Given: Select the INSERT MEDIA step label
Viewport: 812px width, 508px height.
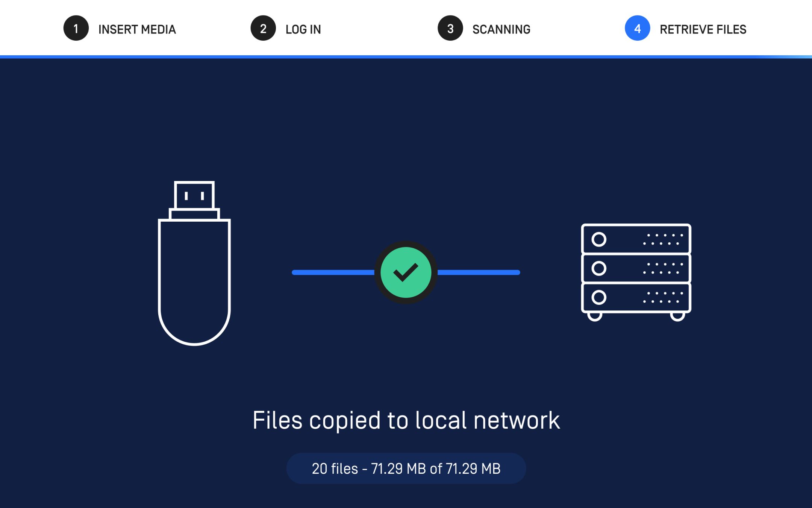Looking at the screenshot, I should 137,29.
